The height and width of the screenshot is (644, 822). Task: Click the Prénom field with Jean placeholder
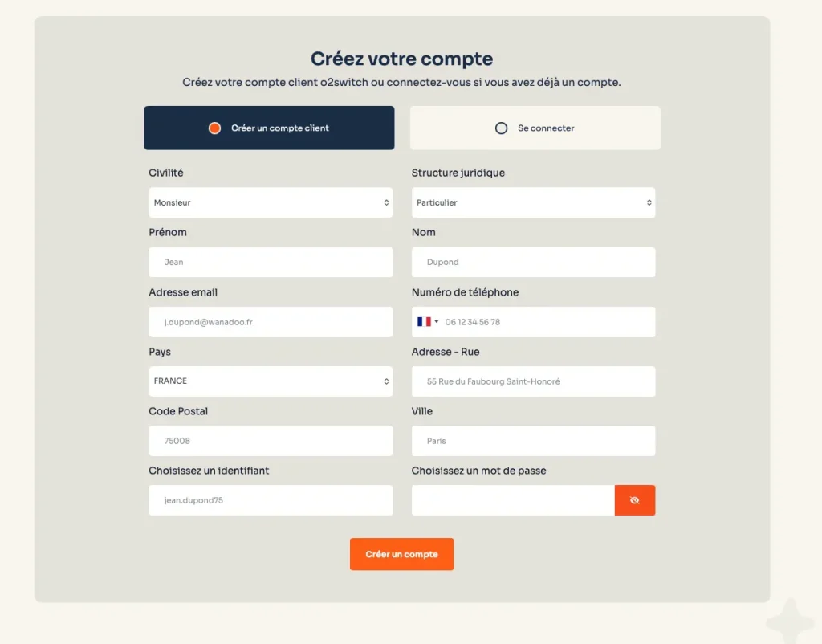tap(271, 263)
